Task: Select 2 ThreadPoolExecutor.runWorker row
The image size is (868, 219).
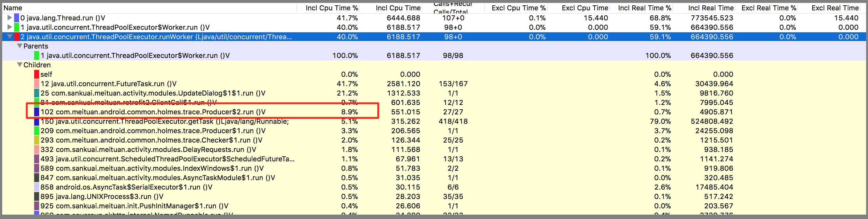Action: click(434, 36)
